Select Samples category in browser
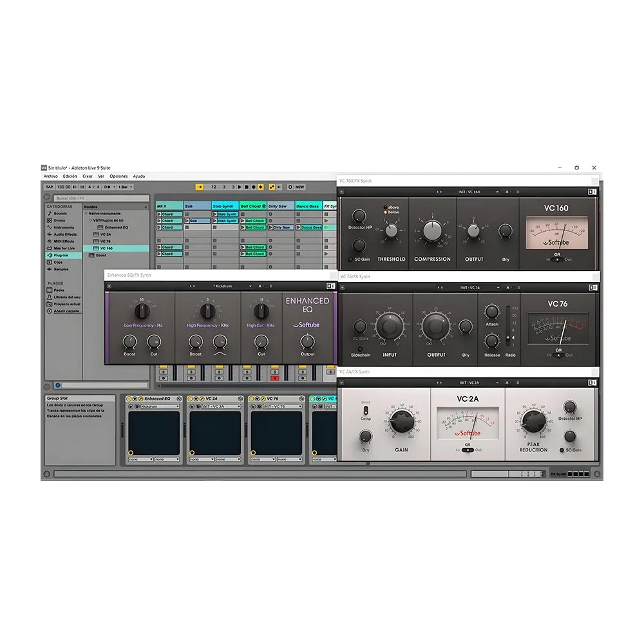Screen dimensions: 644x644 pos(61,269)
